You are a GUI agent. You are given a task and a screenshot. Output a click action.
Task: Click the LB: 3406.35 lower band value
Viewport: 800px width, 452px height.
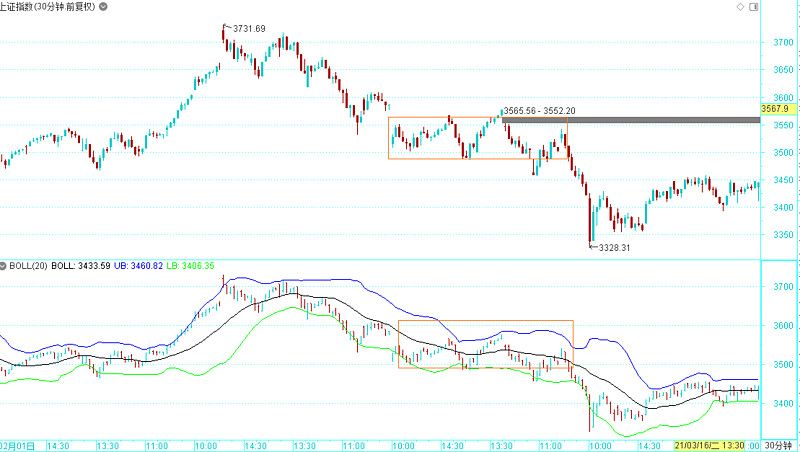(x=190, y=266)
